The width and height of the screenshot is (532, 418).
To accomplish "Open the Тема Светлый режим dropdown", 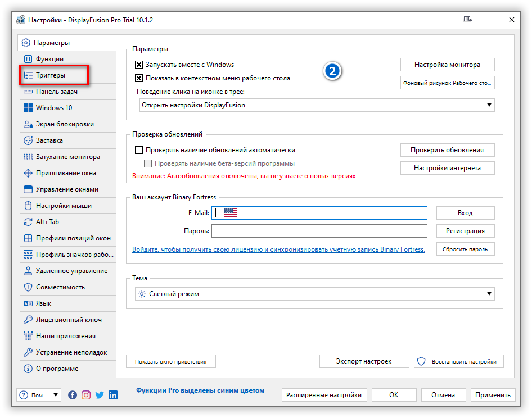I will (x=315, y=294).
